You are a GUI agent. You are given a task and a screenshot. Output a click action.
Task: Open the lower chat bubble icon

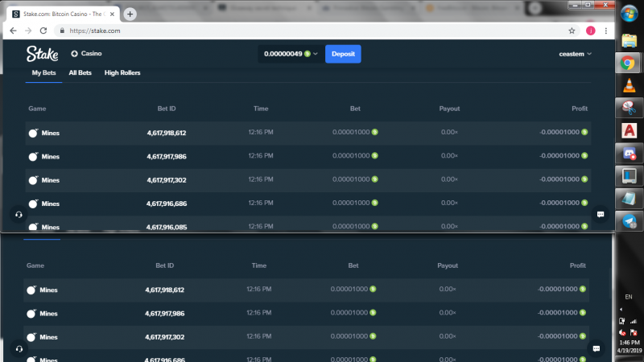click(597, 349)
